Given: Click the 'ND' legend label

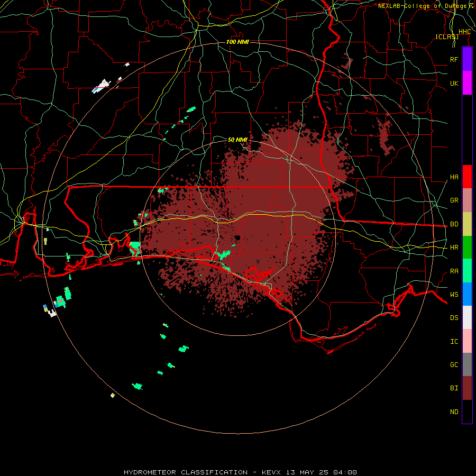Looking at the screenshot, I should [x=454, y=411].
